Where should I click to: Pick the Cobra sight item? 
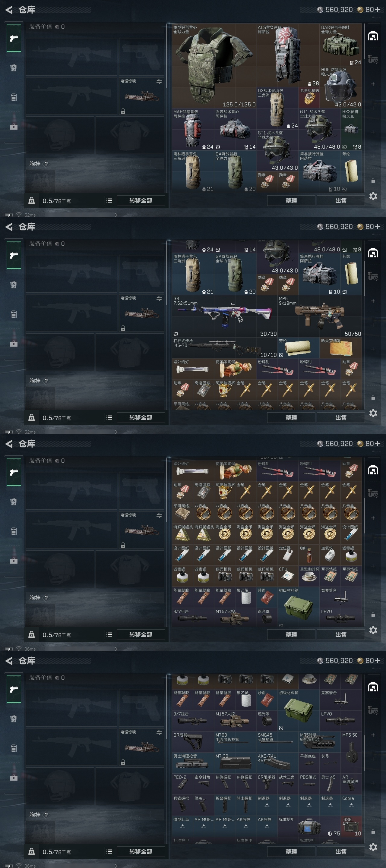click(x=351, y=805)
